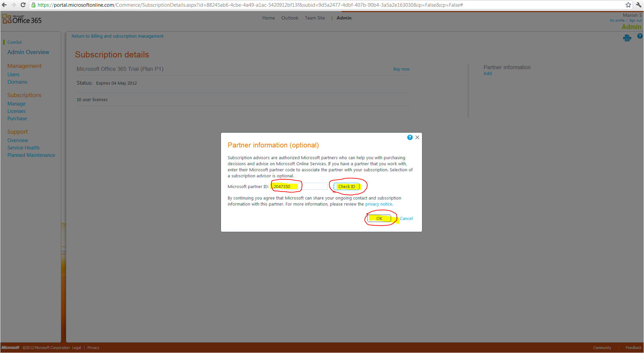This screenshot has height=353, width=644.
Task: Click the Office 365 logo
Action: (x=22, y=20)
